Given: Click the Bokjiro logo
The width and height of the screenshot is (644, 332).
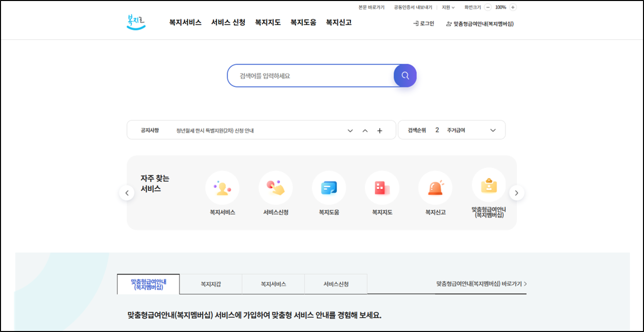Looking at the screenshot, I should point(135,22).
